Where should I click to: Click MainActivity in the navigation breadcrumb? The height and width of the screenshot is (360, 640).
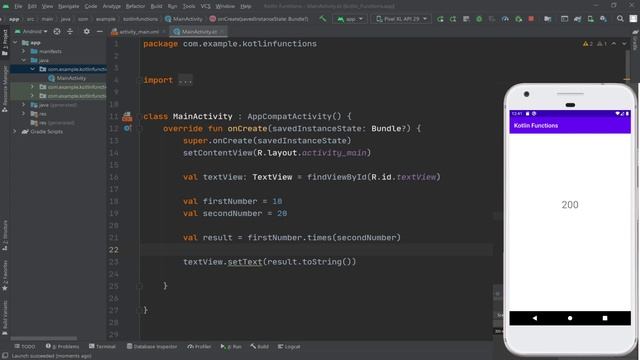tap(183, 19)
